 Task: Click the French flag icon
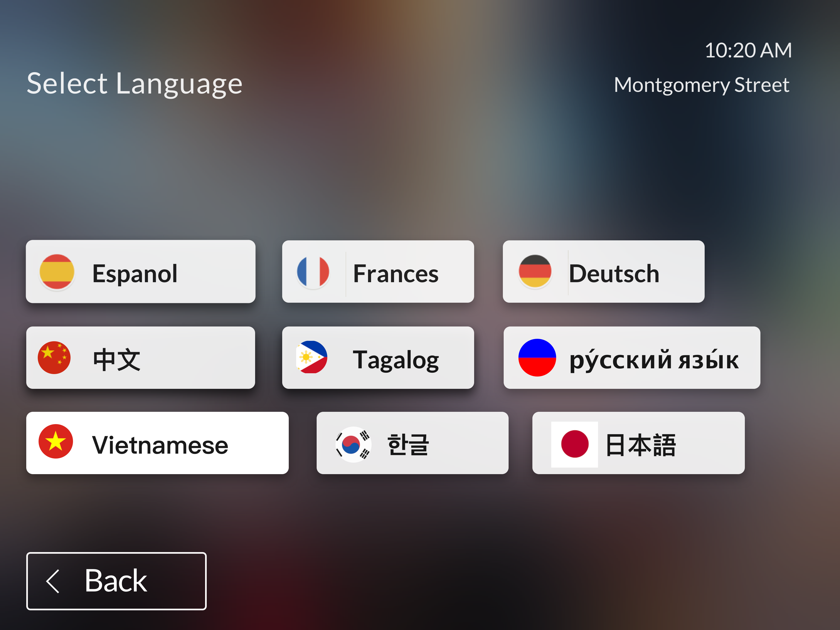tap(313, 272)
